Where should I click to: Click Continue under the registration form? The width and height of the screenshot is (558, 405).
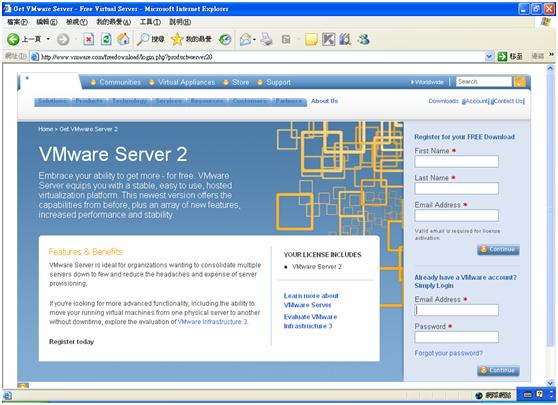pyautogui.click(x=498, y=249)
